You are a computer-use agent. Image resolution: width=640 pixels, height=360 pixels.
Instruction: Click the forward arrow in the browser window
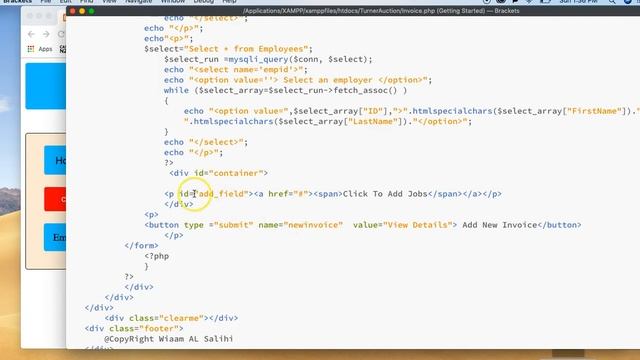click(x=46, y=34)
